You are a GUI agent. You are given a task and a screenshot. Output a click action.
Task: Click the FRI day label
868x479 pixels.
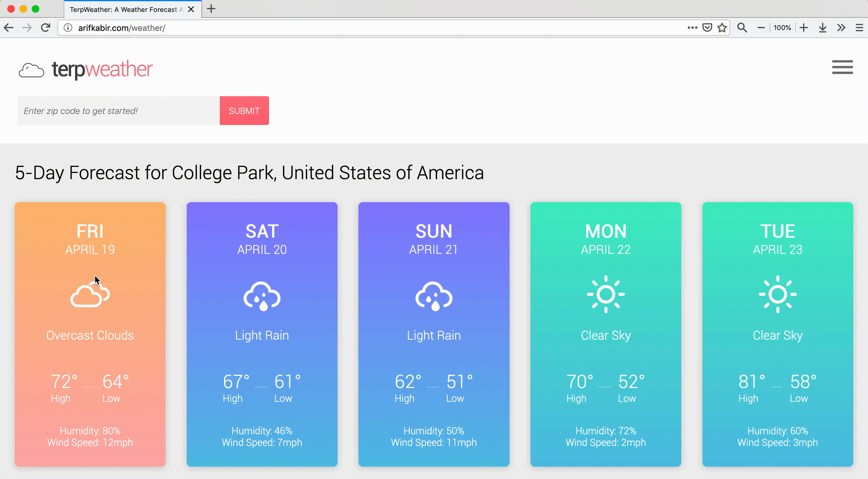coord(90,231)
